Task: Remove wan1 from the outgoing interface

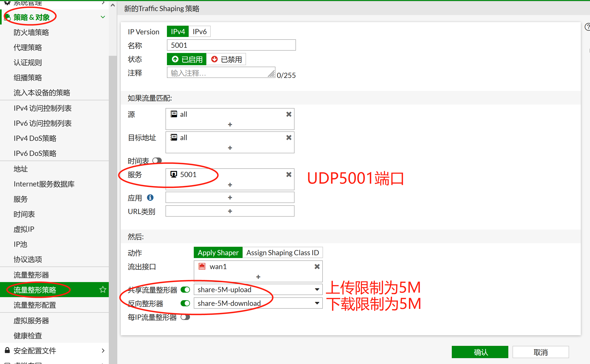Action: pyautogui.click(x=317, y=267)
